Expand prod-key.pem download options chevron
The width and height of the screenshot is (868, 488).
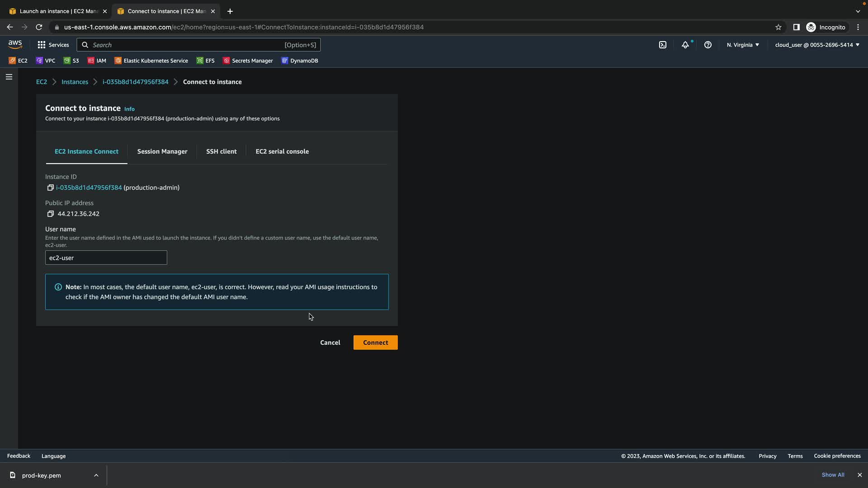coord(96,475)
